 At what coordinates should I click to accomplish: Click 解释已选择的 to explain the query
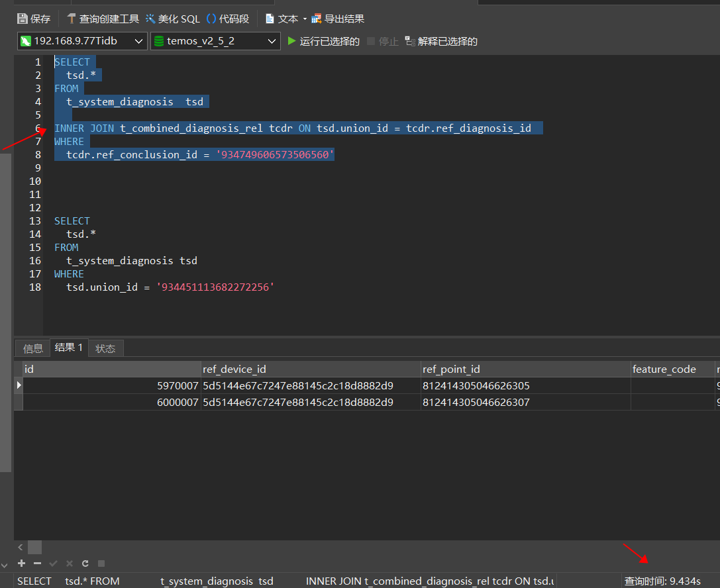(x=441, y=41)
